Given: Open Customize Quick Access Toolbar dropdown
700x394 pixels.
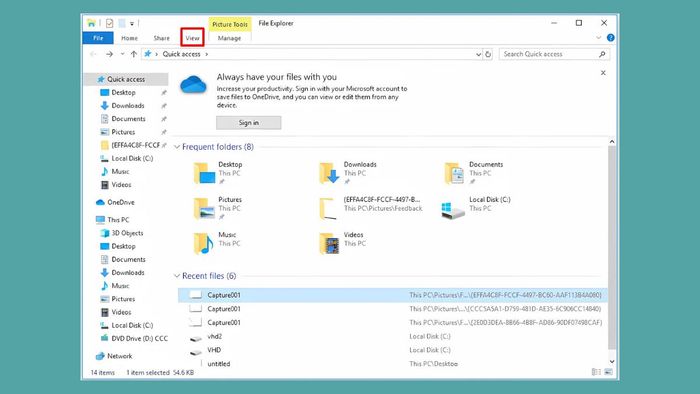Looking at the screenshot, I should point(132,24).
